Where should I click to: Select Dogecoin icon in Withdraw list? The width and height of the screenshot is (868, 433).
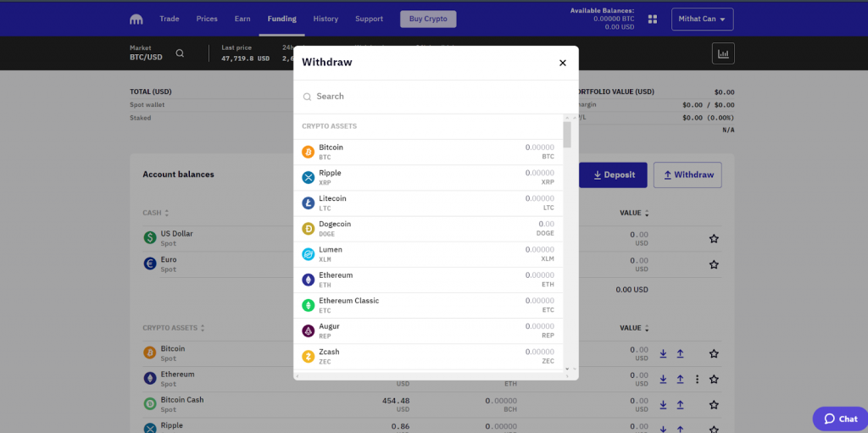pyautogui.click(x=308, y=228)
